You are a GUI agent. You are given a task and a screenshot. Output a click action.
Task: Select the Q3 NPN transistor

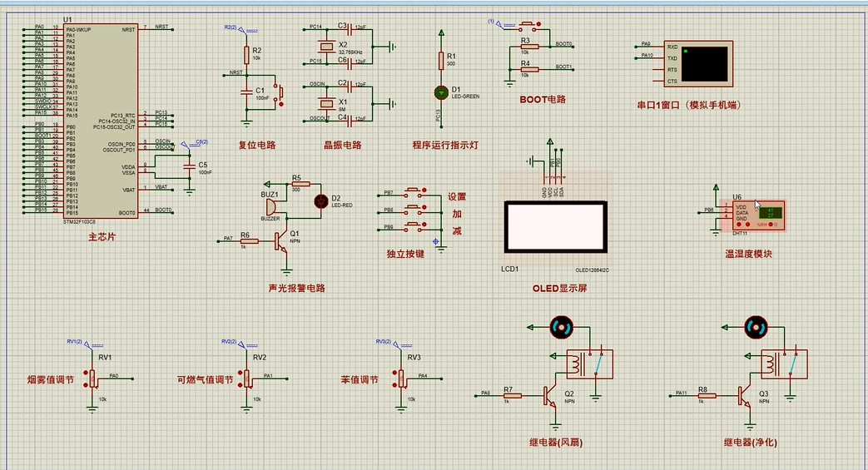pyautogui.click(x=743, y=396)
